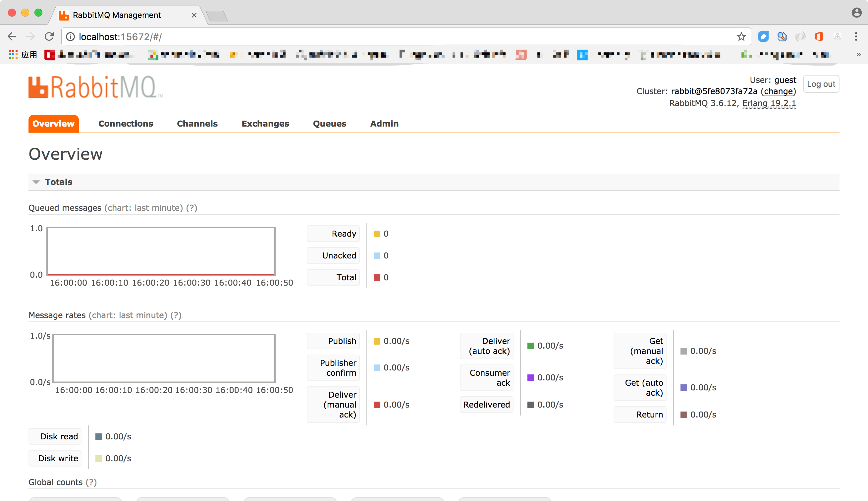This screenshot has width=868, height=501.
Task: Open the Apps grid shortcut in bookmarks bar
Action: [x=13, y=54]
